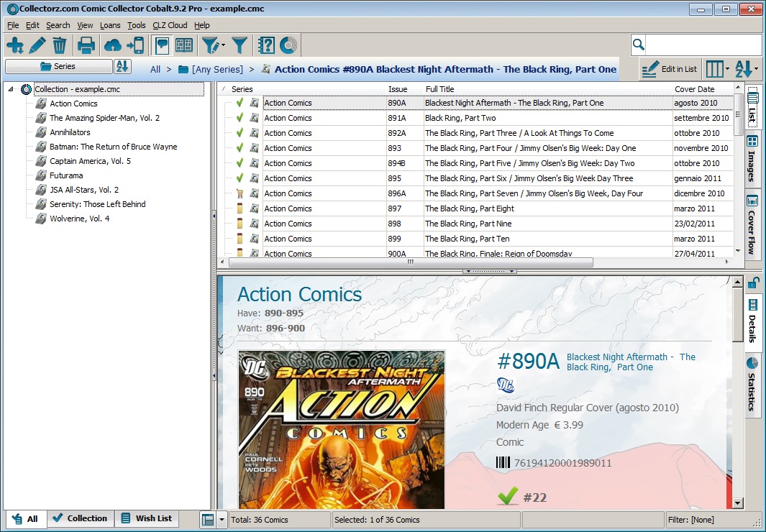Viewport: 766px width, 532px height.
Task: Switch to the Images view tab
Action: pos(752,159)
